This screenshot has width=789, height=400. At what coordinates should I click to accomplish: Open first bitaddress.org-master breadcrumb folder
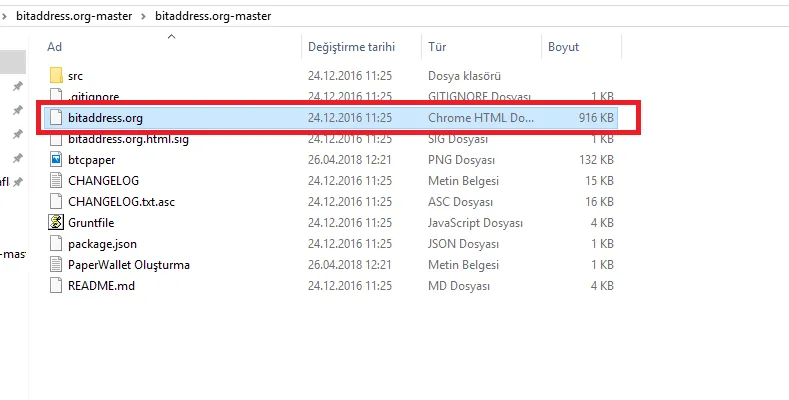click(x=74, y=16)
